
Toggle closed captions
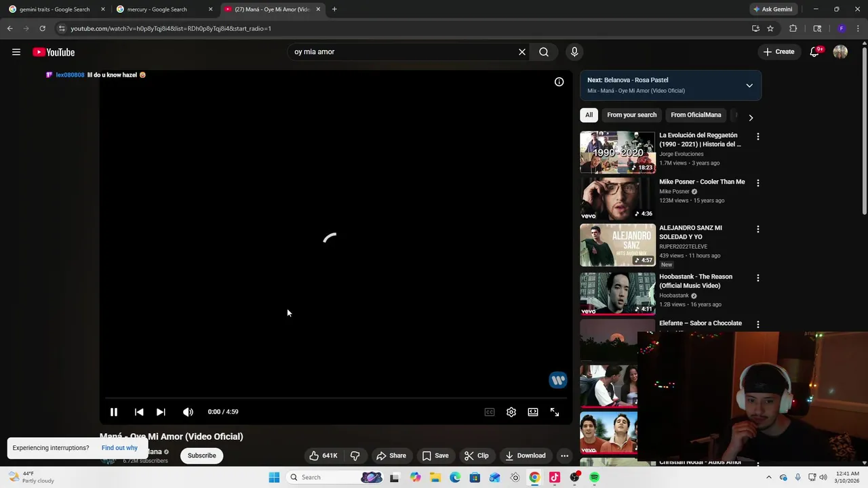click(x=490, y=412)
